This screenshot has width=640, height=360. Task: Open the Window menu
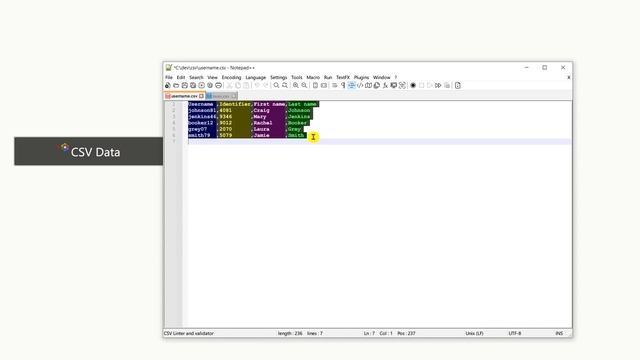(382, 77)
